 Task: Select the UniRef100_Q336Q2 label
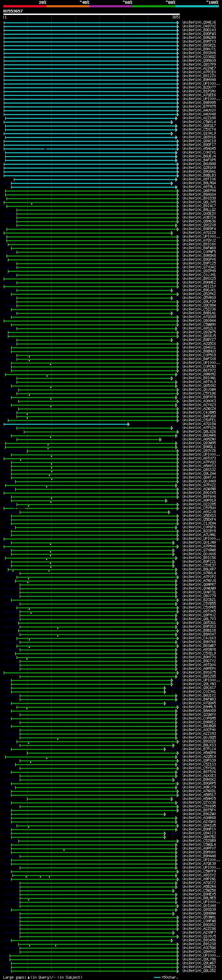[x=199, y=57]
